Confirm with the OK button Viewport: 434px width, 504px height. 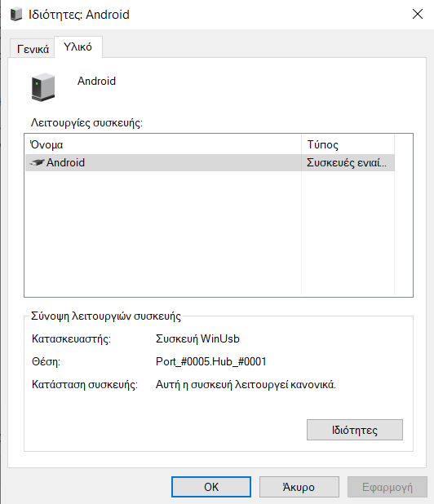[x=211, y=487]
